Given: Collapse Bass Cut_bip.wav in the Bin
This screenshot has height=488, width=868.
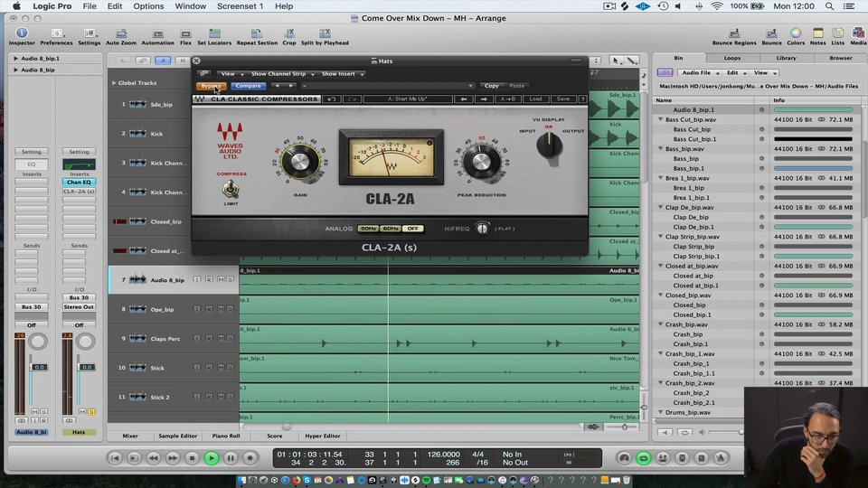Looking at the screenshot, I should (x=660, y=119).
